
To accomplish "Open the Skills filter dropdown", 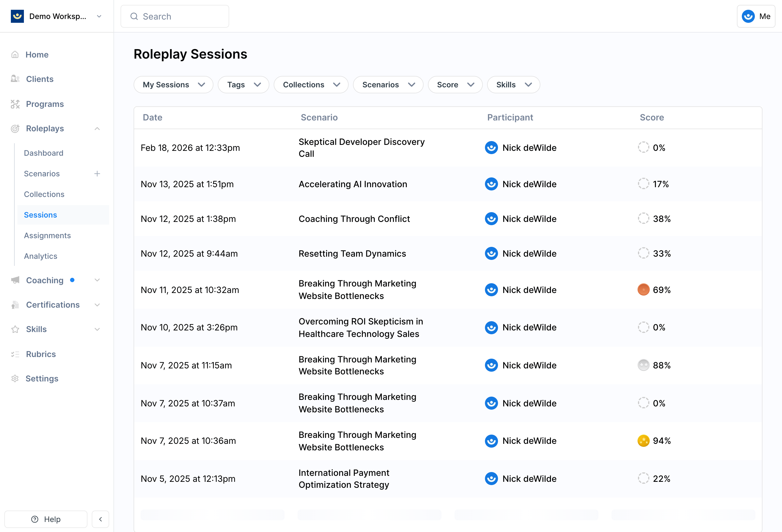I will [513, 85].
